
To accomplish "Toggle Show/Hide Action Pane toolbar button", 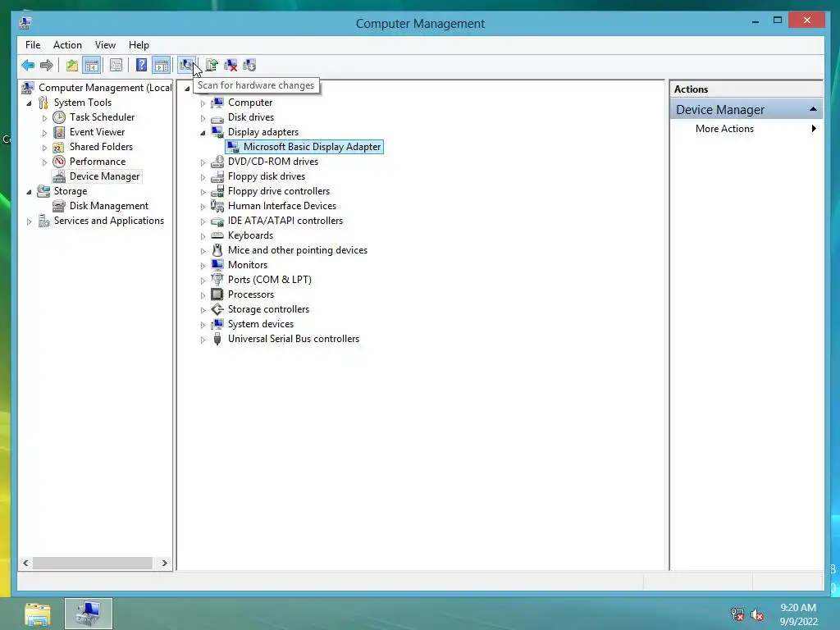I will [162, 66].
